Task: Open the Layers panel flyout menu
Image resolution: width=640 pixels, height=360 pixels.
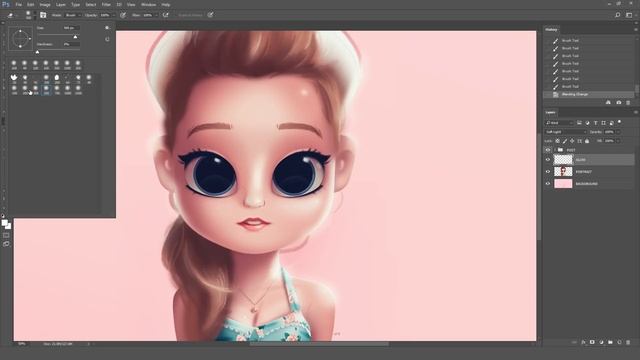Action: tap(636, 112)
